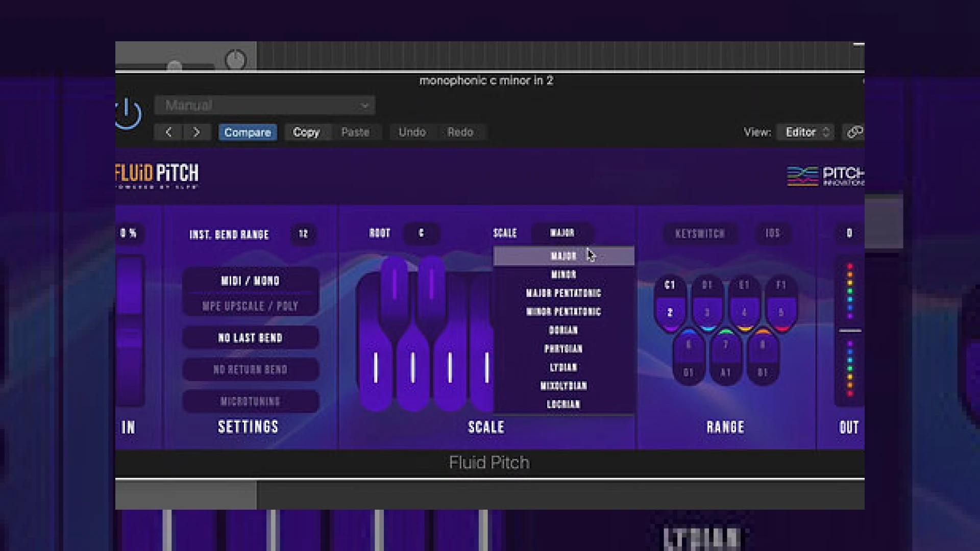
Task: Toggle the Compare button
Action: [248, 132]
